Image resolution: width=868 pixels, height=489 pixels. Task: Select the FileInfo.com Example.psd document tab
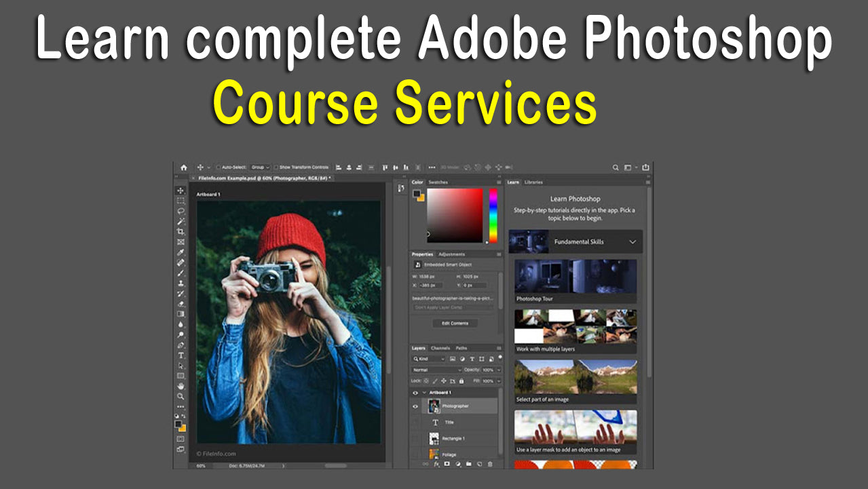click(x=263, y=178)
